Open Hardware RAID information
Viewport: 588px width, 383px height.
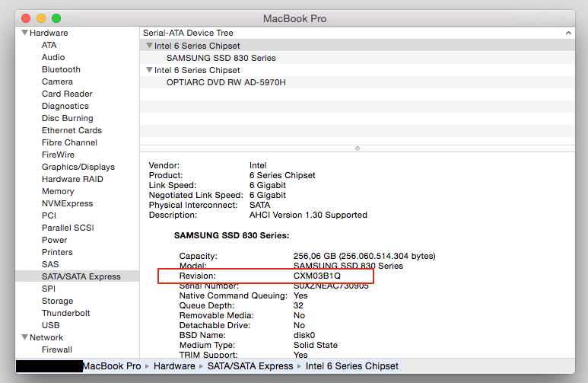72,179
